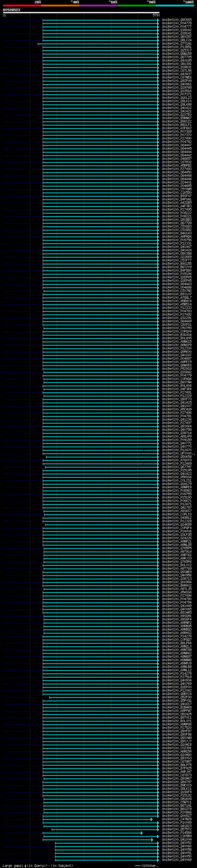This screenshot has height=868, width=197.
Task: Click the query end position 579
Action: 155,15
